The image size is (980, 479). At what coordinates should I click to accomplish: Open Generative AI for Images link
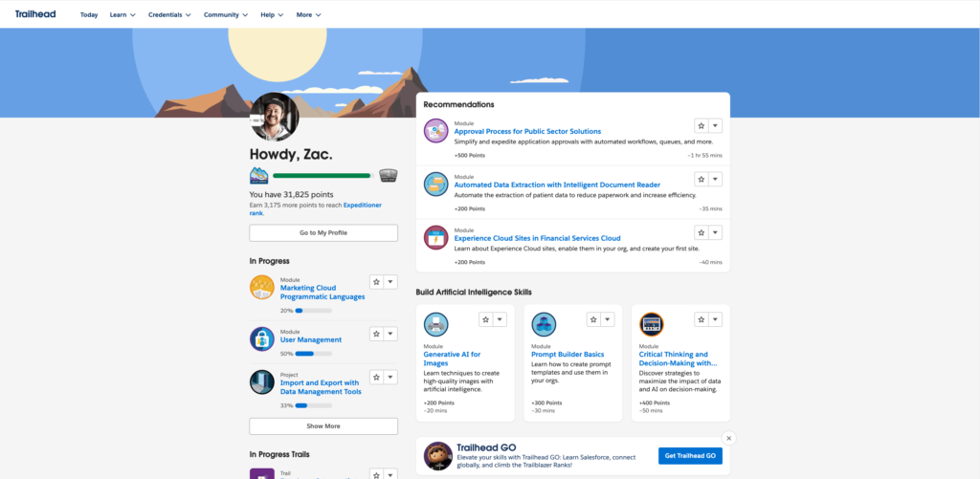[452, 359]
